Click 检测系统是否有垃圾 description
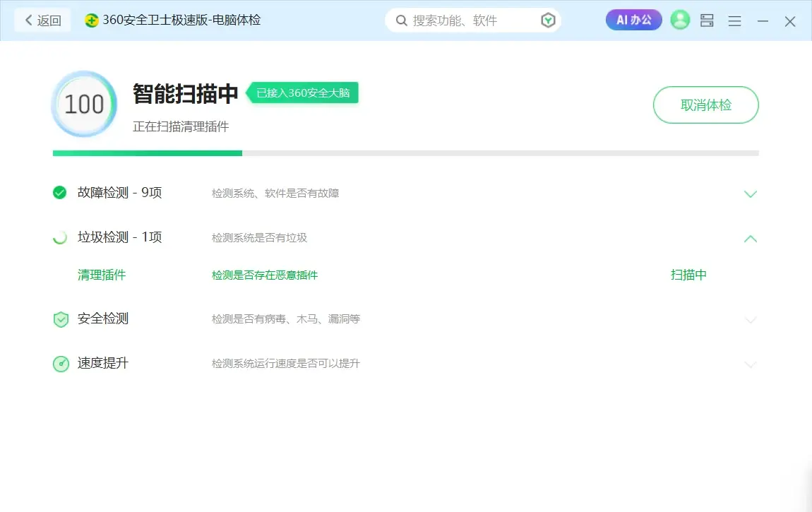The width and height of the screenshot is (812, 512). 259,237
